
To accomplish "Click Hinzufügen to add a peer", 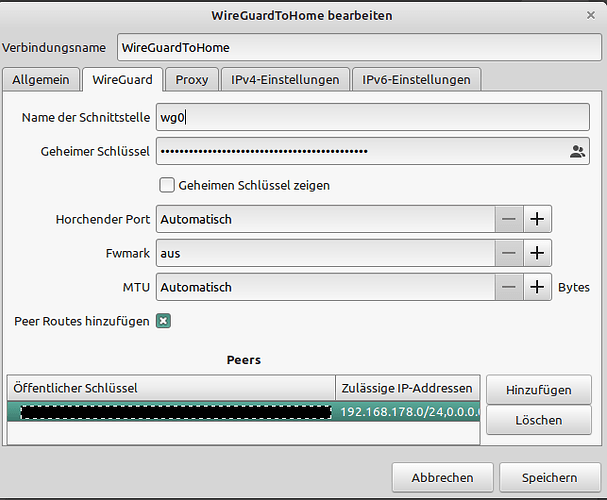I will pyautogui.click(x=539, y=390).
